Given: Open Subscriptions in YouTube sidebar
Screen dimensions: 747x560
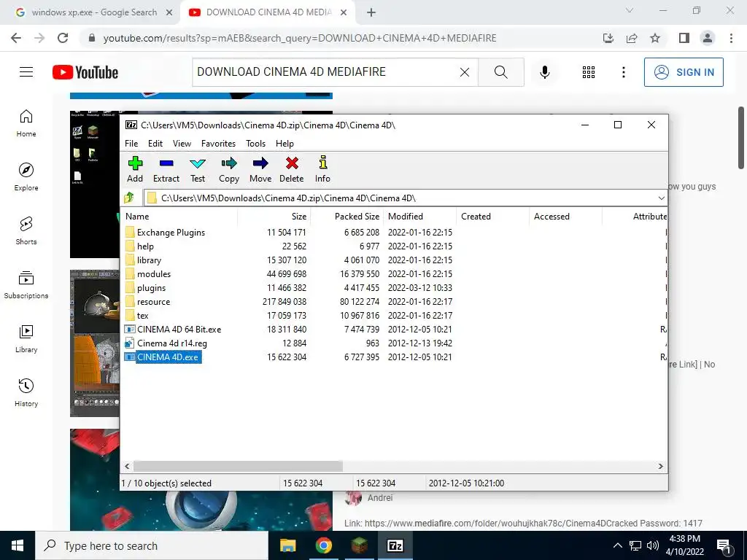Looking at the screenshot, I should [x=26, y=285].
